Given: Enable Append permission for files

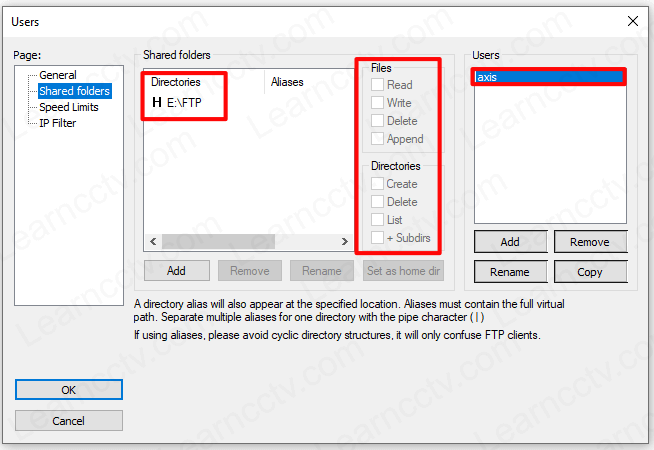Looking at the screenshot, I should [x=377, y=139].
